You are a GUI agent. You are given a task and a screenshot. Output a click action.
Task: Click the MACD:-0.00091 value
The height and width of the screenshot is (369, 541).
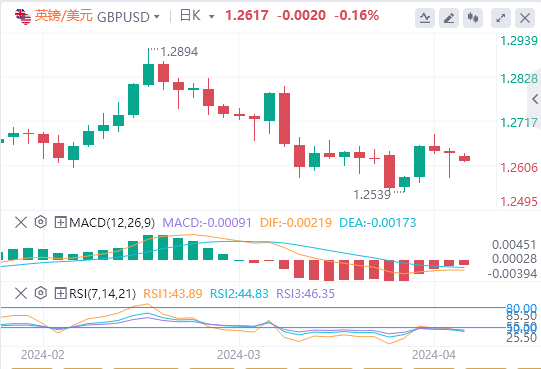point(207,223)
